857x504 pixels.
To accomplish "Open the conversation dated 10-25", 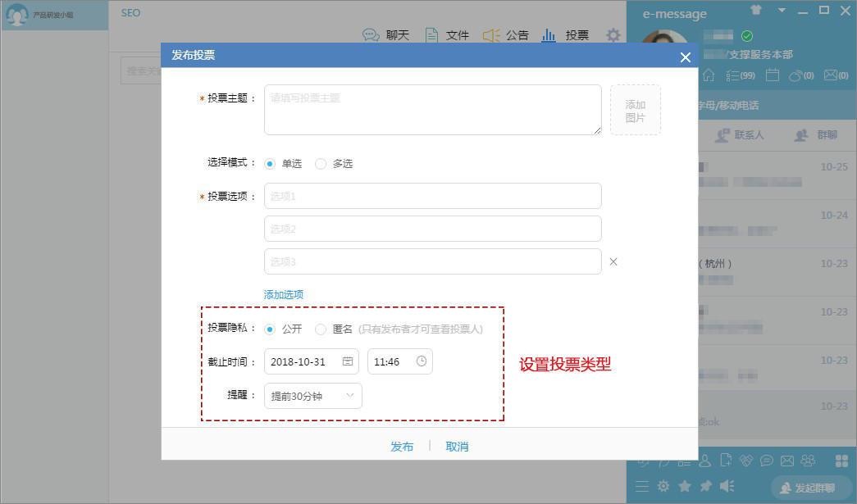I will pos(777,175).
